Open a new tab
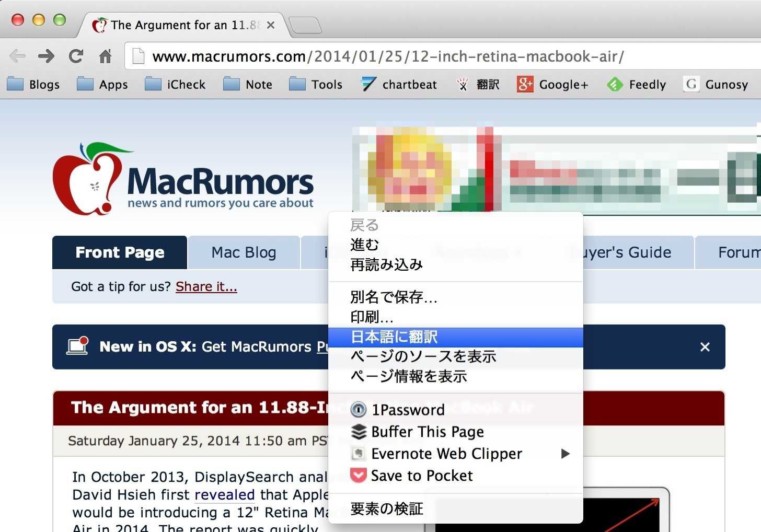 tap(305, 25)
